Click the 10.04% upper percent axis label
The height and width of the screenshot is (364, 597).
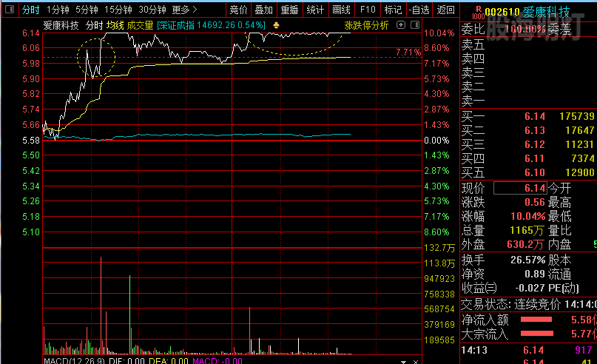pyautogui.click(x=439, y=33)
